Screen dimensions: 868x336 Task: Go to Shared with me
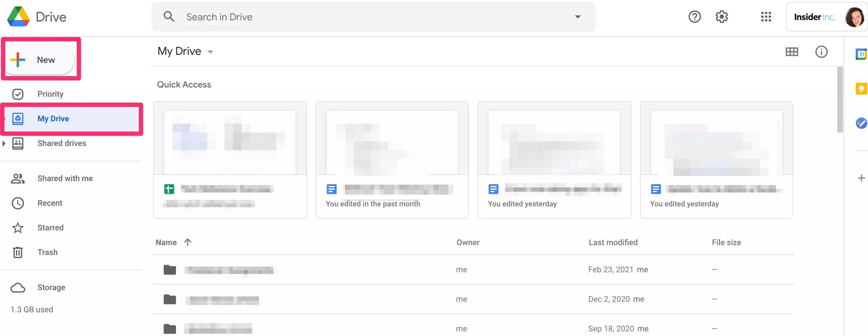(x=65, y=178)
